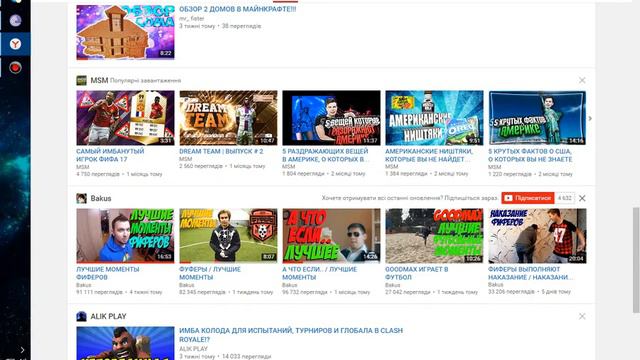Open thumbnail of Minecraft house review video

click(x=125, y=32)
